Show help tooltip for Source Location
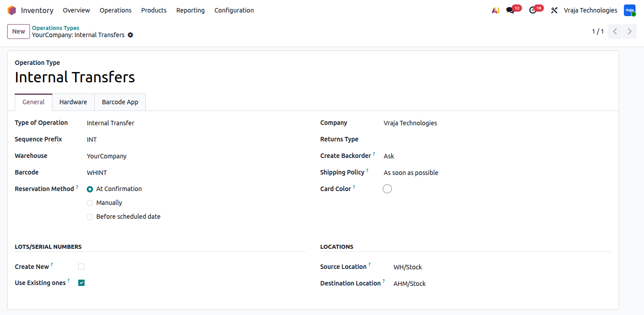Viewport: 644px width, 315px height. coord(369,265)
